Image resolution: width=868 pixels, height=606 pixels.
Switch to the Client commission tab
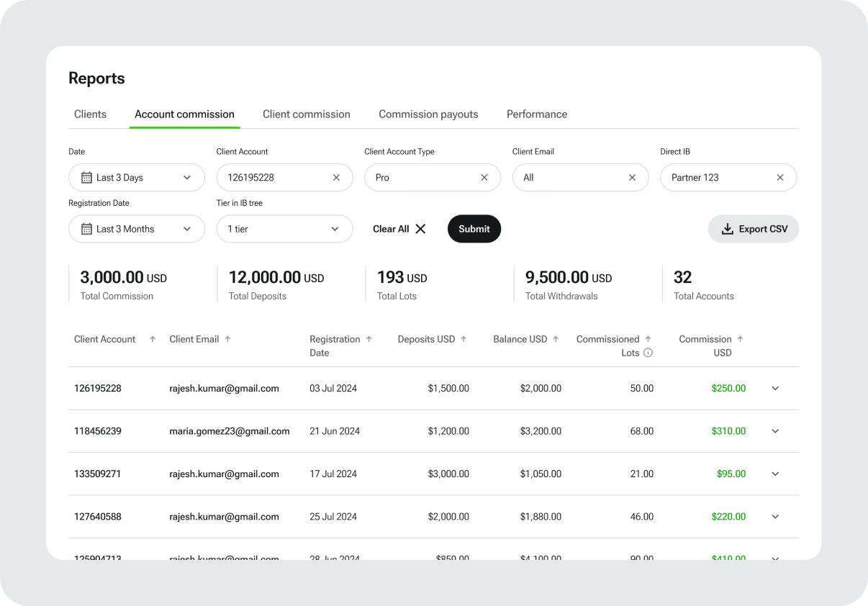[x=307, y=114]
